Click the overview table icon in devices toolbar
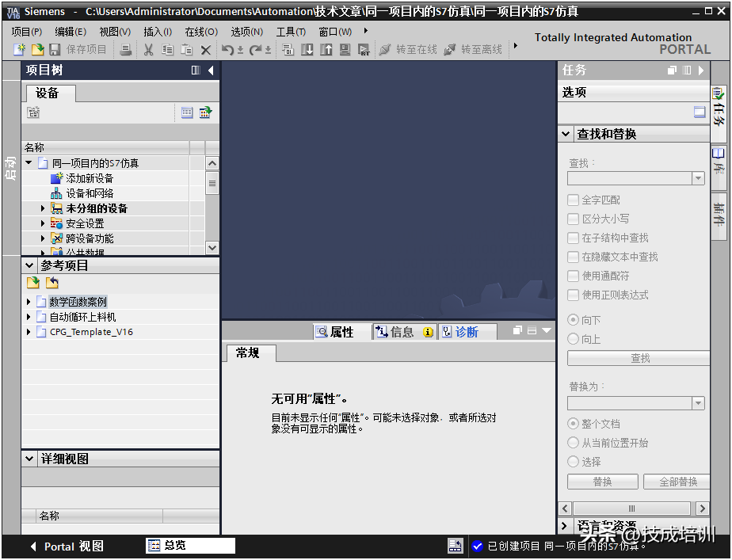 tap(187, 112)
